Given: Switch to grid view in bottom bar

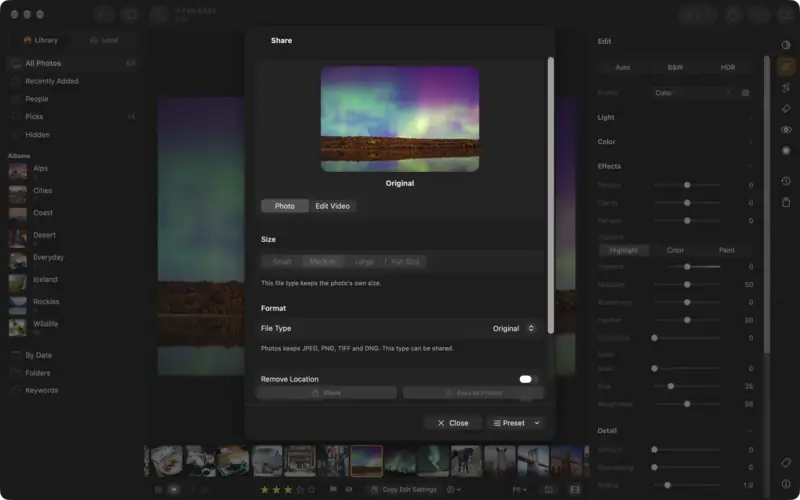Looking at the screenshot, I should [x=158, y=489].
